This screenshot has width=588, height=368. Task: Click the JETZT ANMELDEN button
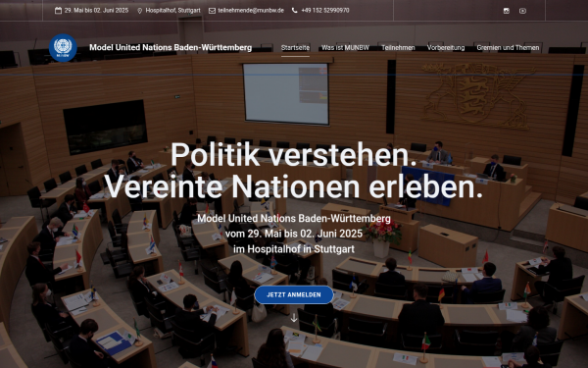tap(294, 294)
